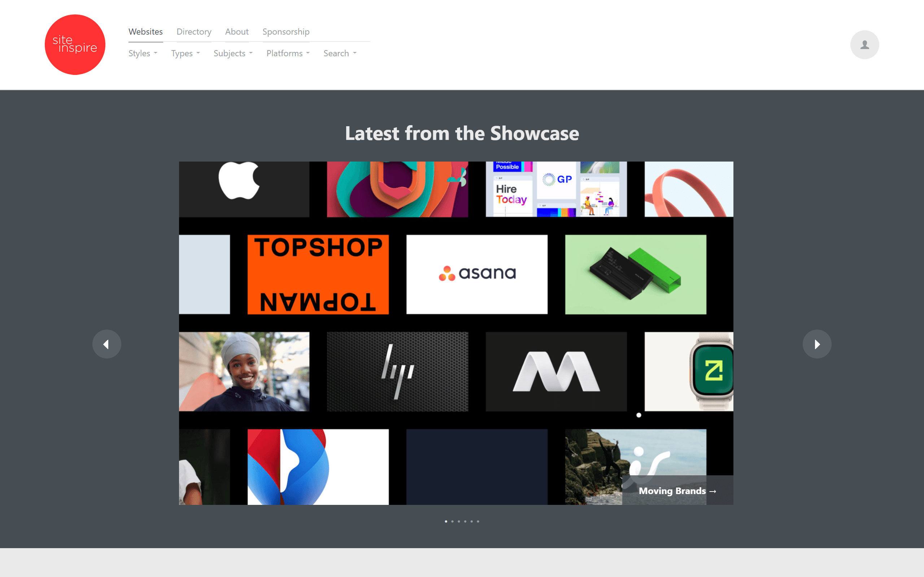The height and width of the screenshot is (577, 924).
Task: Expand the Types filter dropdown
Action: [x=185, y=53]
